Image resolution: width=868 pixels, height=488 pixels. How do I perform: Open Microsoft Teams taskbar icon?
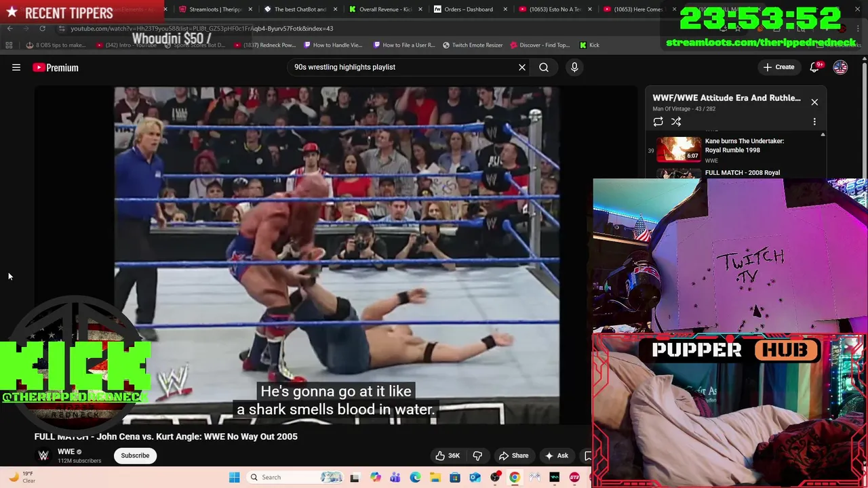(395, 477)
